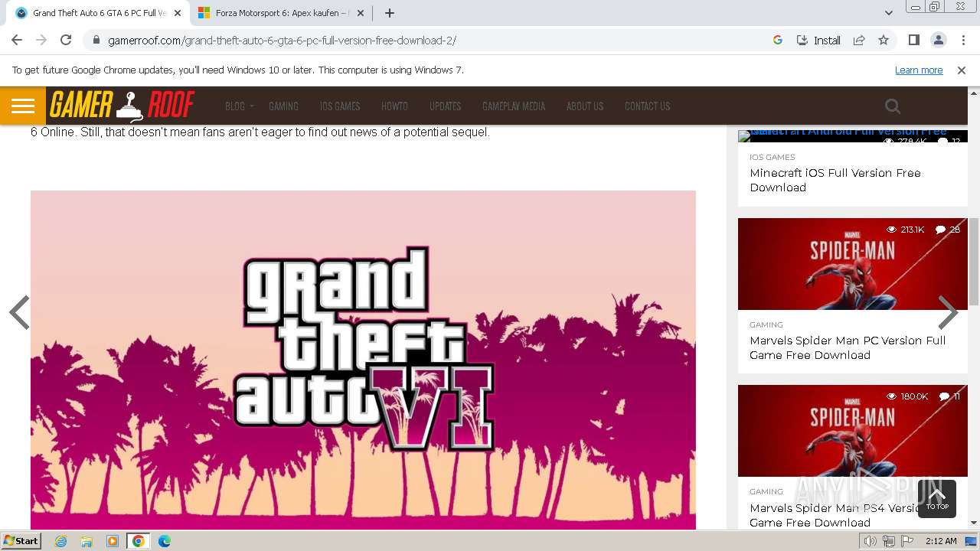Click the Chrome taskbar icon

(139, 541)
